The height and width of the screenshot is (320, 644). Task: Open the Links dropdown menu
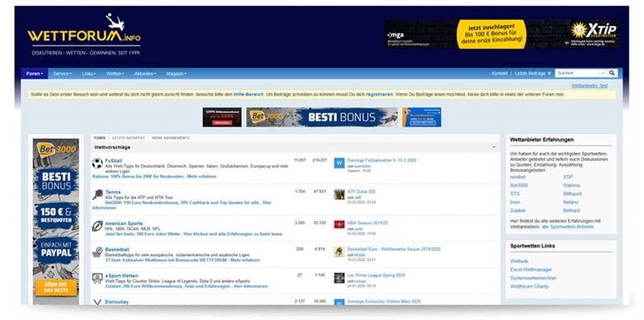(88, 74)
